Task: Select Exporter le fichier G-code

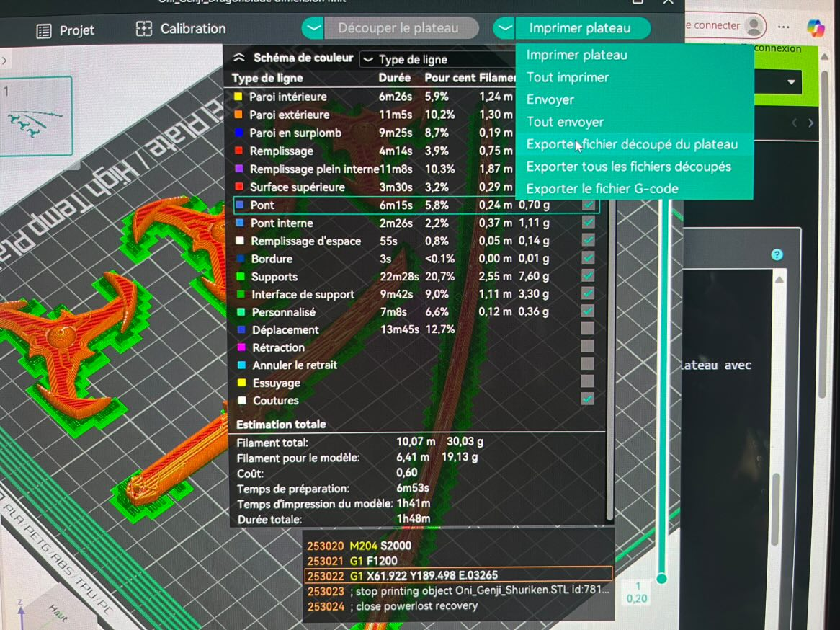Action: click(602, 189)
